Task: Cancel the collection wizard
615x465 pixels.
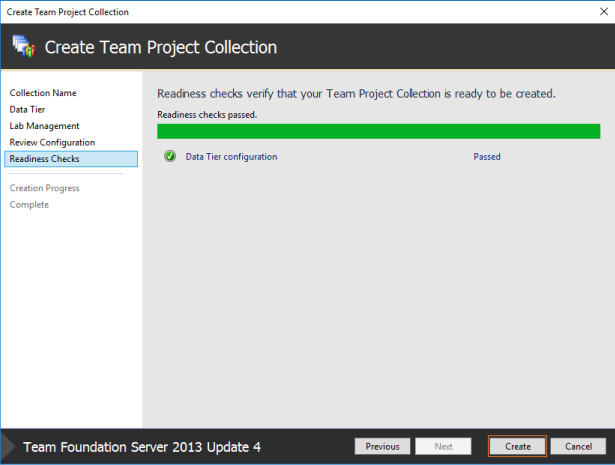Action: tap(578, 446)
